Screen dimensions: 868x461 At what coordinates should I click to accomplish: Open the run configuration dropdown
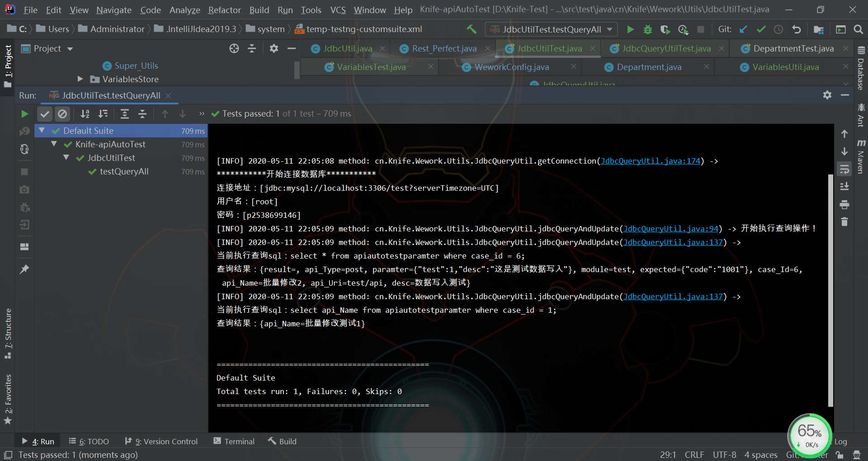(x=552, y=29)
